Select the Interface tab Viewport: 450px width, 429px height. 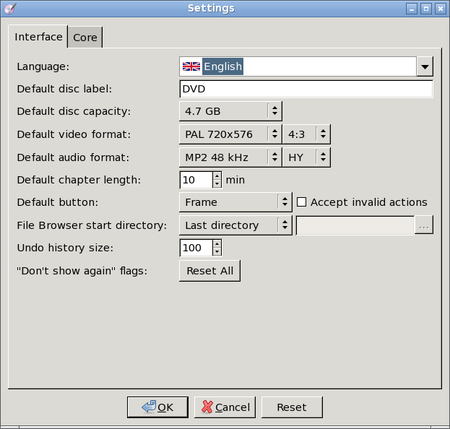[x=38, y=37]
